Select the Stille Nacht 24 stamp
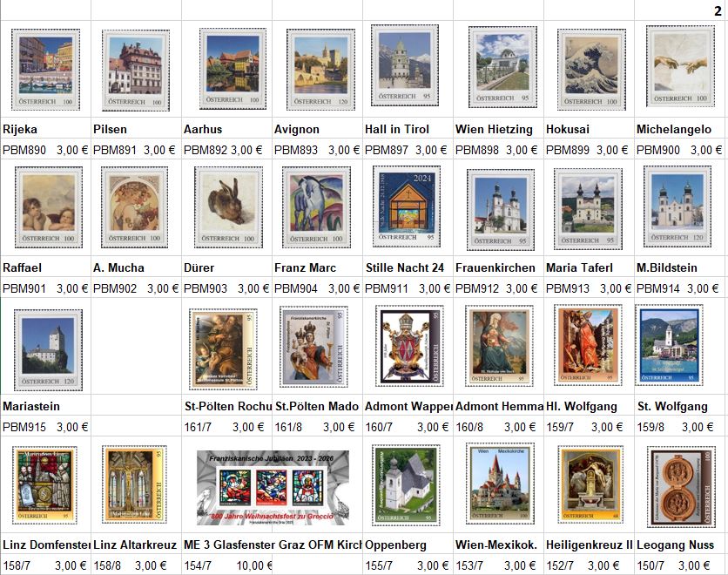This screenshot has width=728, height=575. [407, 206]
